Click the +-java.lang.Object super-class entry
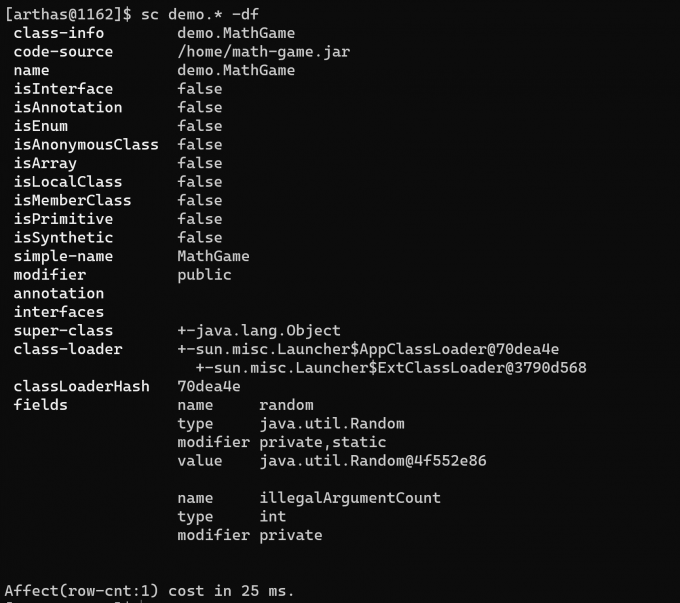The width and height of the screenshot is (680, 603). tap(259, 331)
